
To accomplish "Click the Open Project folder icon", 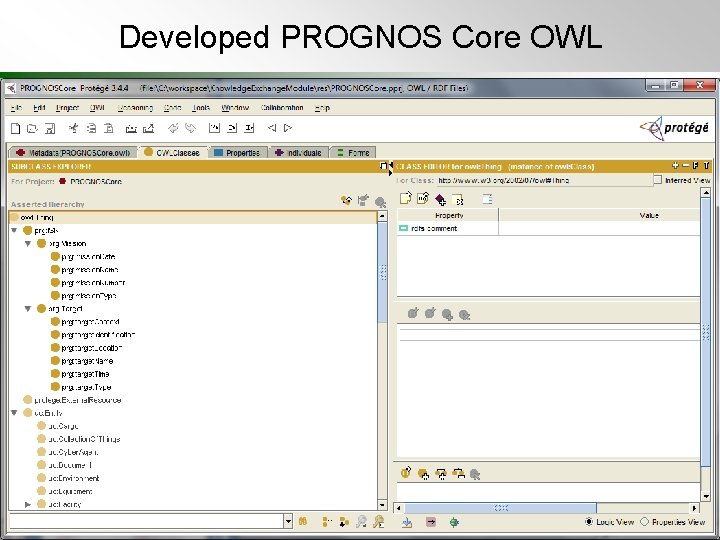I will [x=32, y=129].
